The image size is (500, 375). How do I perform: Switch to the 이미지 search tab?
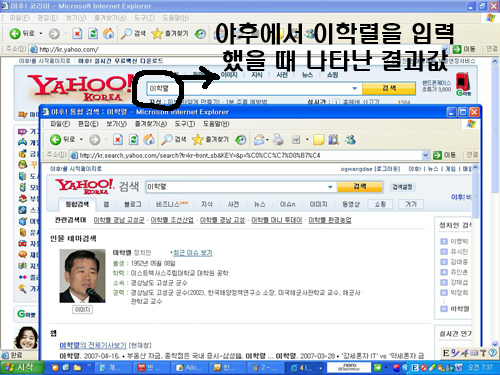tap(318, 204)
